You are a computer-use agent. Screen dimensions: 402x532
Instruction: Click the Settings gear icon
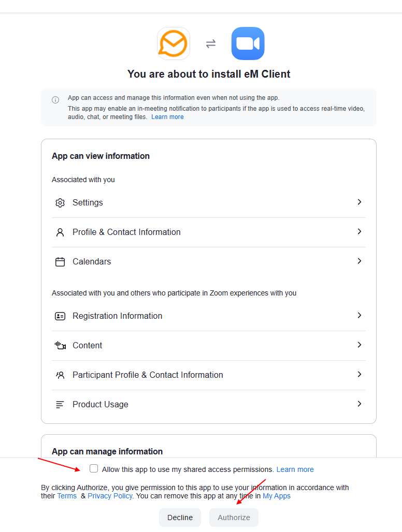[x=60, y=203]
